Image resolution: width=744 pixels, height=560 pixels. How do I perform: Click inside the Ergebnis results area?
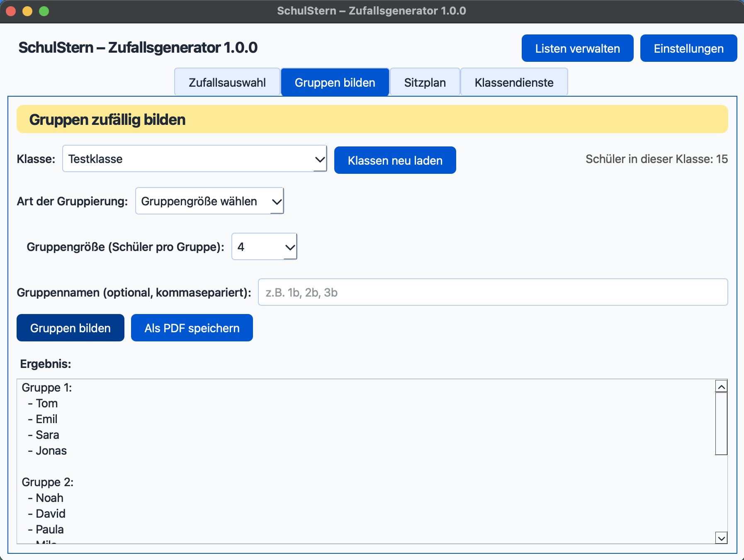click(332, 456)
